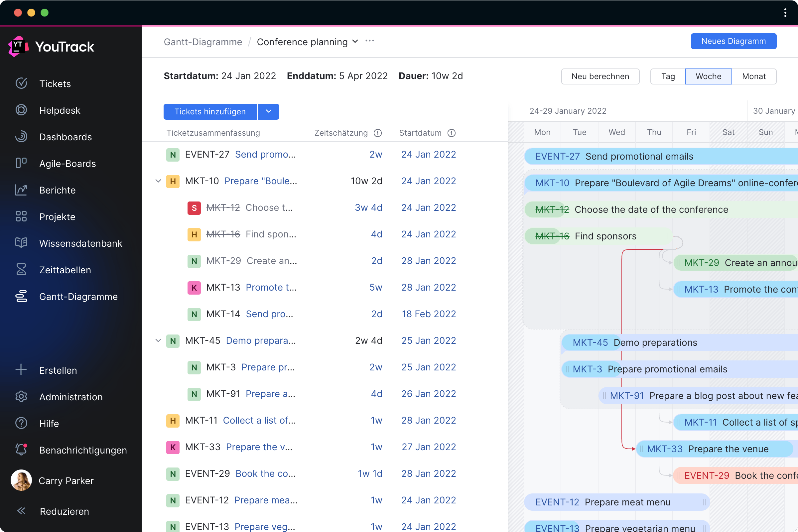Image resolution: width=798 pixels, height=532 pixels.
Task: Open dropdown next to Tickets hinzufügen
Action: [268, 111]
